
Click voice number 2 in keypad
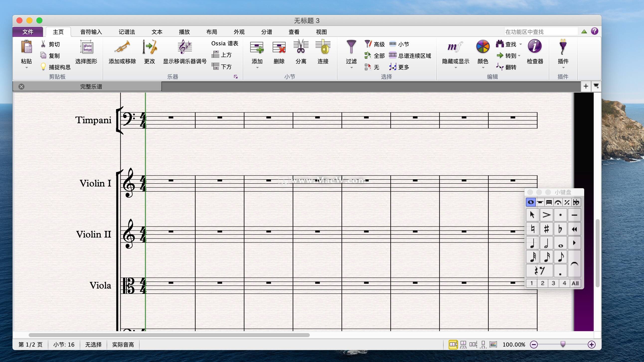click(x=542, y=283)
